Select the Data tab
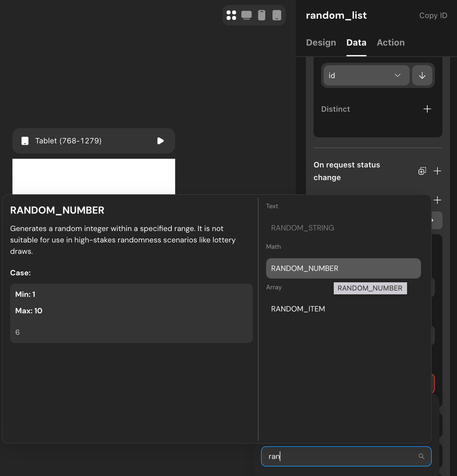 click(x=356, y=43)
